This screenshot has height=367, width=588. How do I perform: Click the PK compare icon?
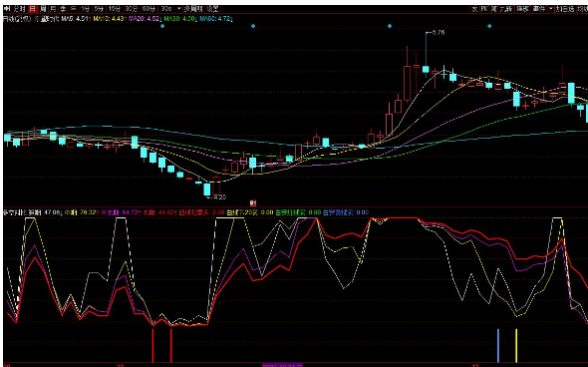click(484, 9)
